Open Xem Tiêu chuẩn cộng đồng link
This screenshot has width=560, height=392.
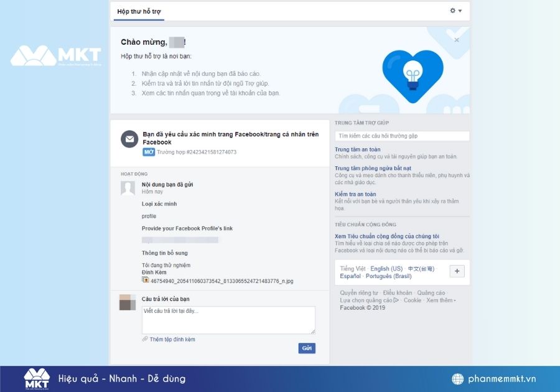click(x=387, y=236)
